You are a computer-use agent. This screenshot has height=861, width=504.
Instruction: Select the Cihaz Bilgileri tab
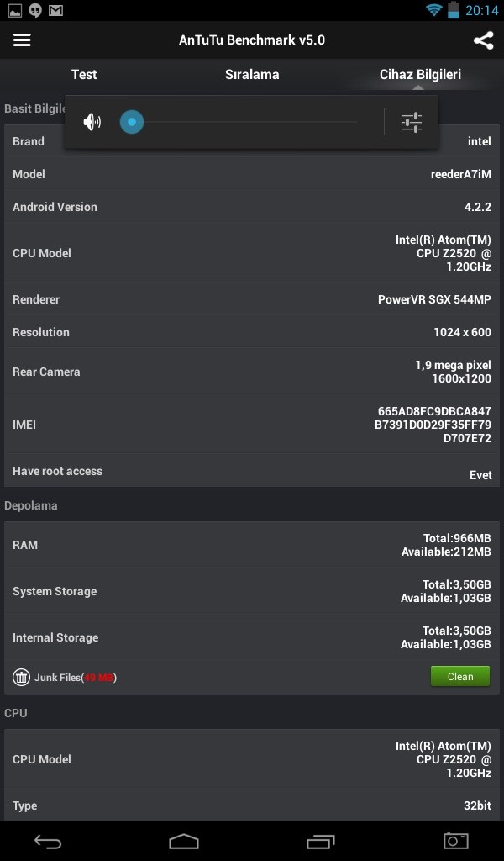pos(420,74)
